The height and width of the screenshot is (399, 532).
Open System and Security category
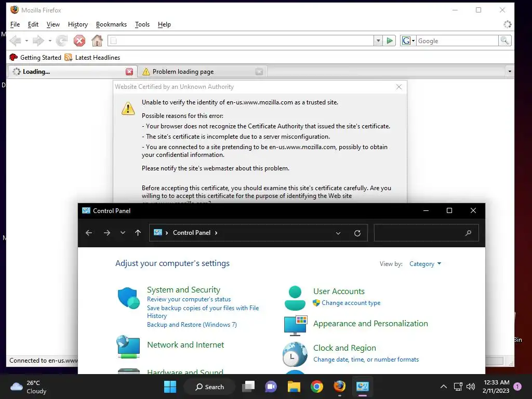click(183, 290)
